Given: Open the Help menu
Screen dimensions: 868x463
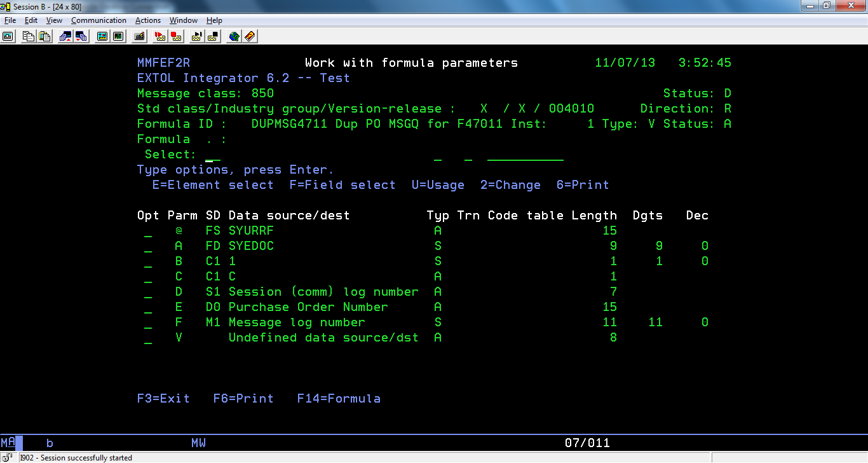Looking at the screenshot, I should [x=214, y=20].
